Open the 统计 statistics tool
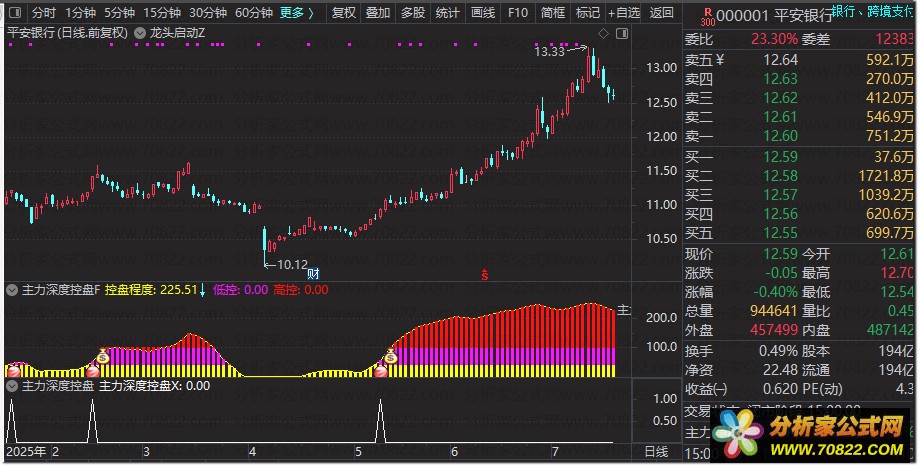 (x=447, y=12)
